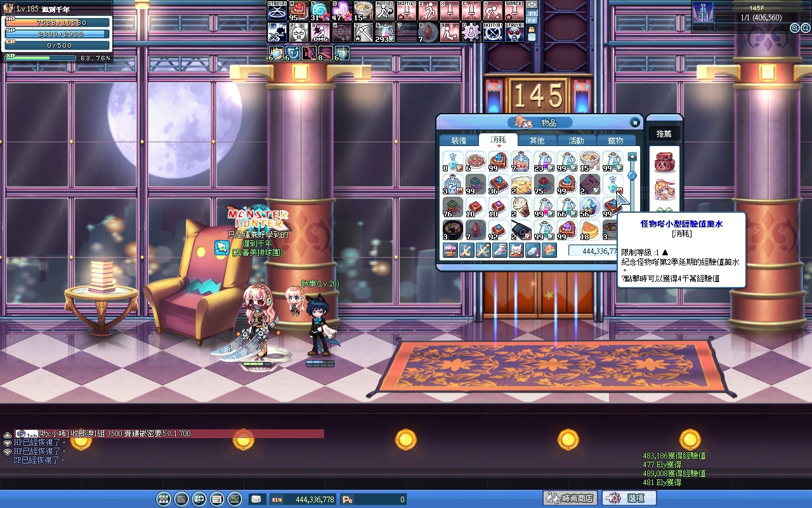Viewport: 812px width, 508px height.
Task: Select the dark spellbook item in inventory
Action: [589, 184]
